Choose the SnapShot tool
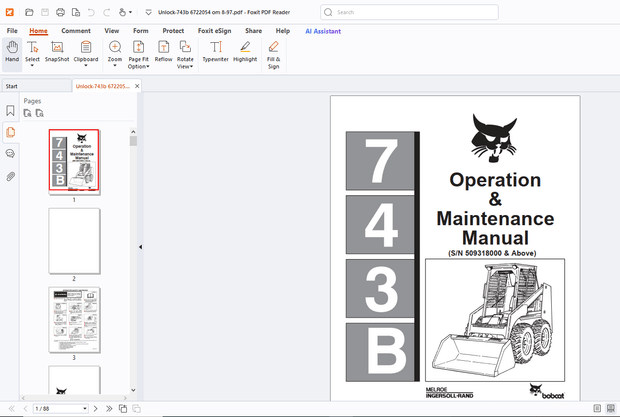Screen dimensions: 620x417 point(57,51)
